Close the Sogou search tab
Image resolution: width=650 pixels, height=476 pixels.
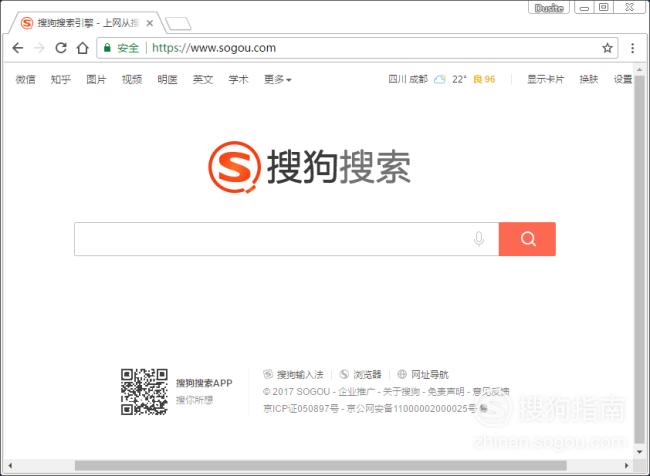tap(150, 23)
